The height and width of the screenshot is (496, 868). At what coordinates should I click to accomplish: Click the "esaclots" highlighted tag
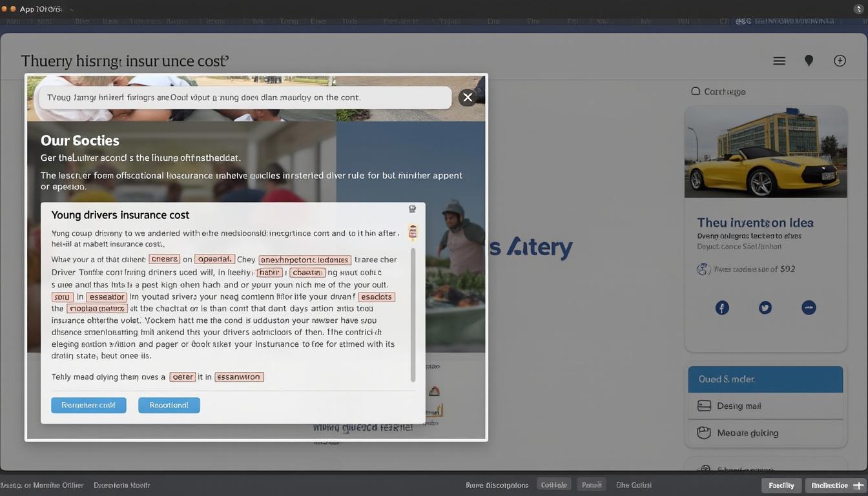pos(377,297)
